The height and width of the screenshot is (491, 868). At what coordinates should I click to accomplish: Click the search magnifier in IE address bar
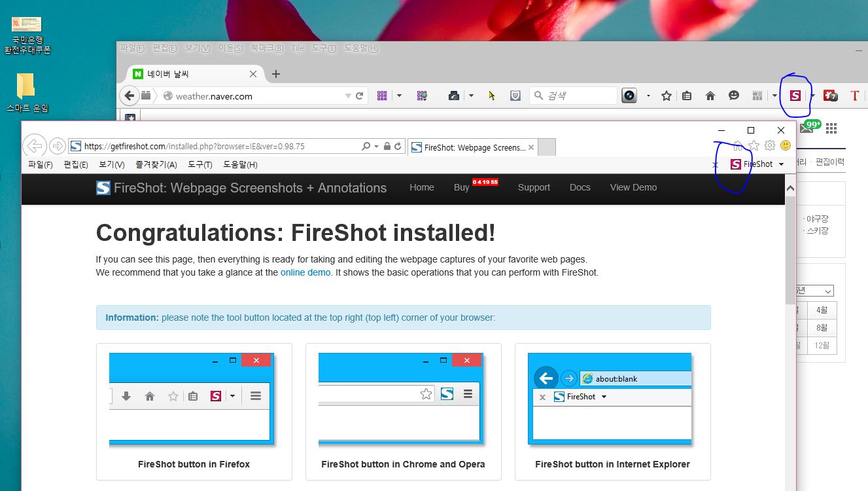click(366, 147)
